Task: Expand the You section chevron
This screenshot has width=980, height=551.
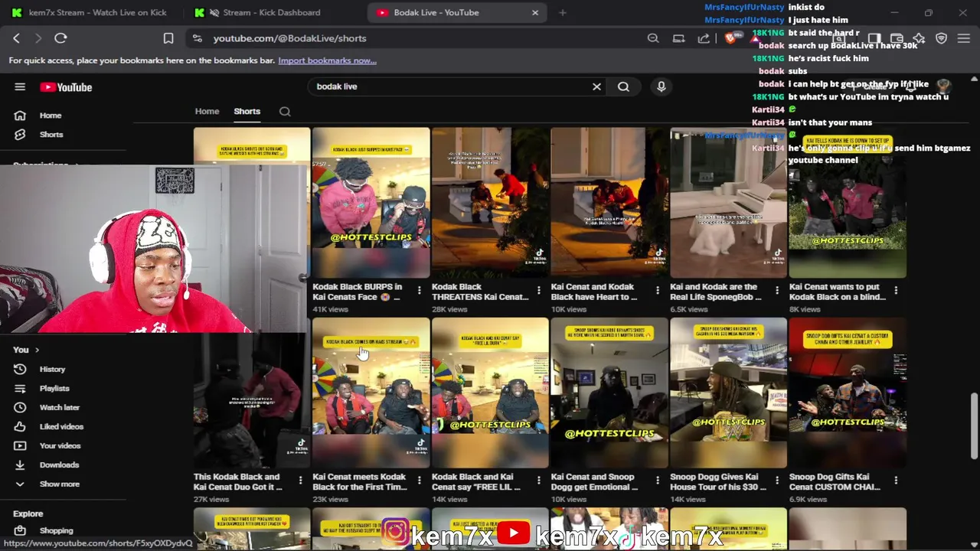Action: pos(36,350)
